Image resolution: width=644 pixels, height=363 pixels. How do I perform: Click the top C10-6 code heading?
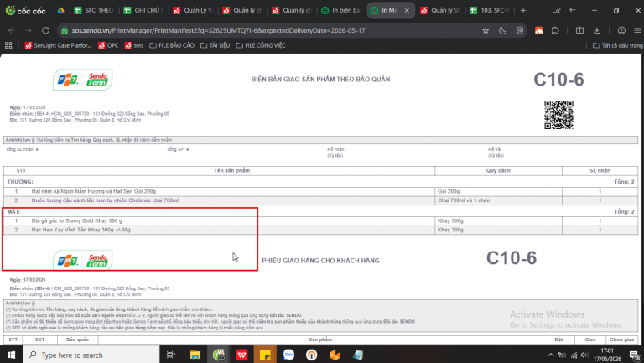click(x=558, y=80)
